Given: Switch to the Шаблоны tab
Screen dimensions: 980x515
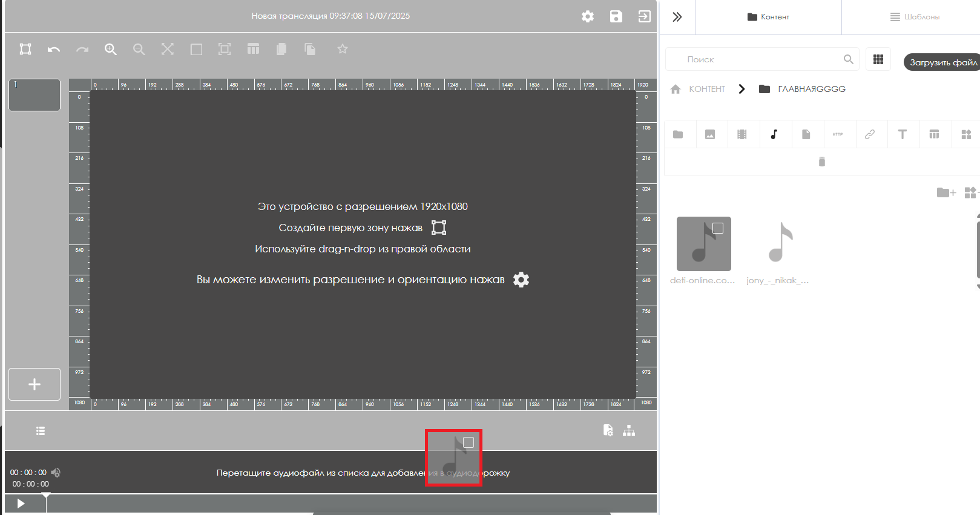Looking at the screenshot, I should (915, 17).
